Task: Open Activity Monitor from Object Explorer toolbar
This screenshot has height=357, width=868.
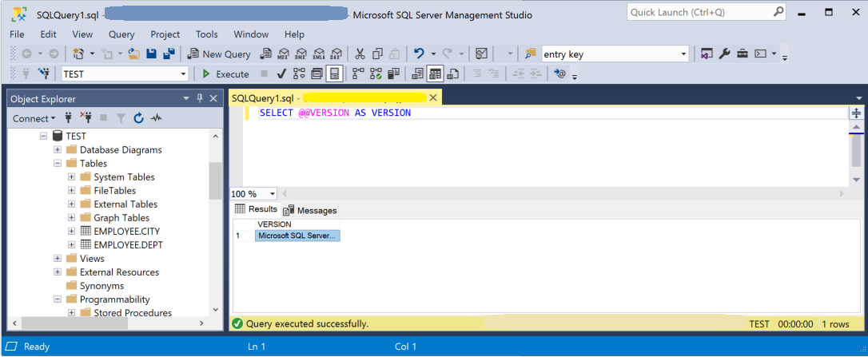Action: [x=157, y=118]
